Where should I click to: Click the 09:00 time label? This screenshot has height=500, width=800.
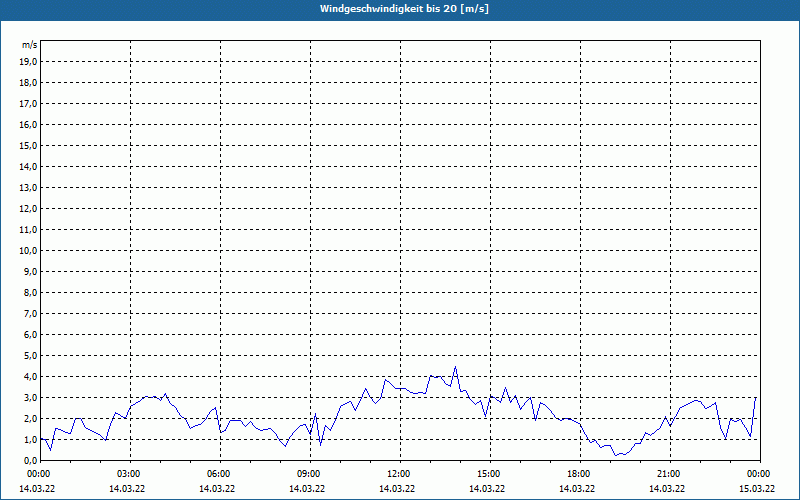(x=310, y=474)
